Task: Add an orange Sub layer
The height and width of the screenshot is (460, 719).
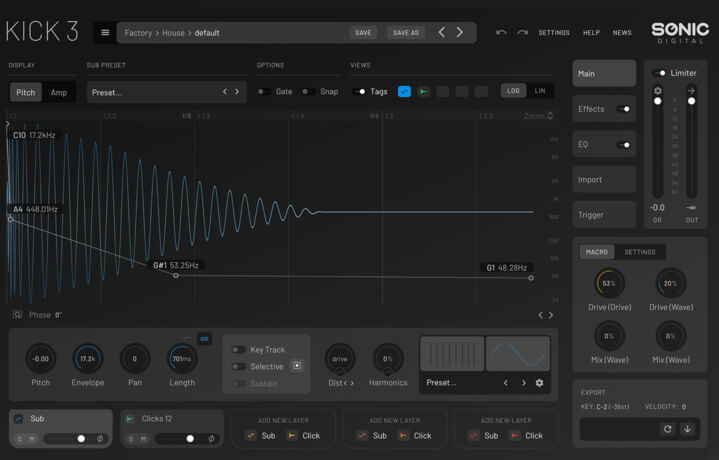Action: click(372, 435)
